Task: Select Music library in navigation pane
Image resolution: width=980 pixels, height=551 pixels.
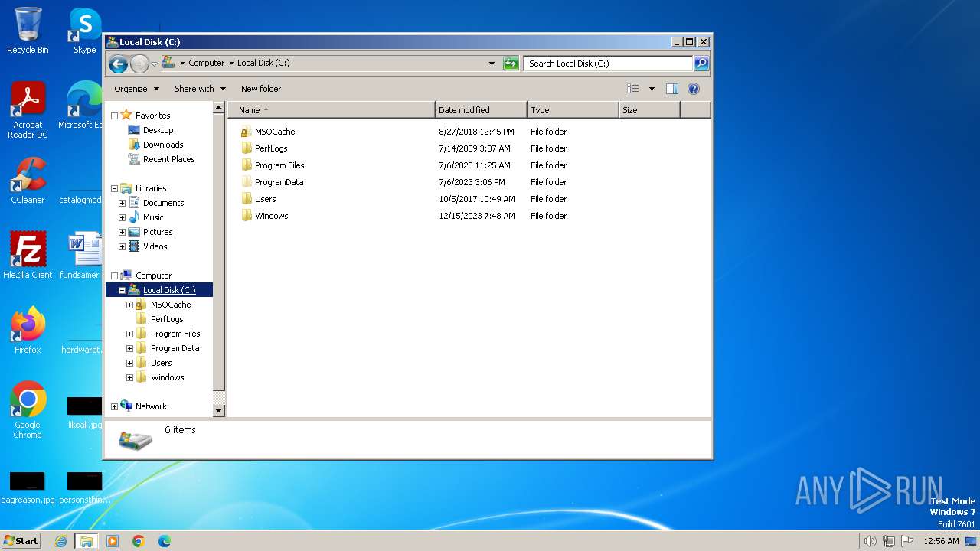Action: coord(146,217)
